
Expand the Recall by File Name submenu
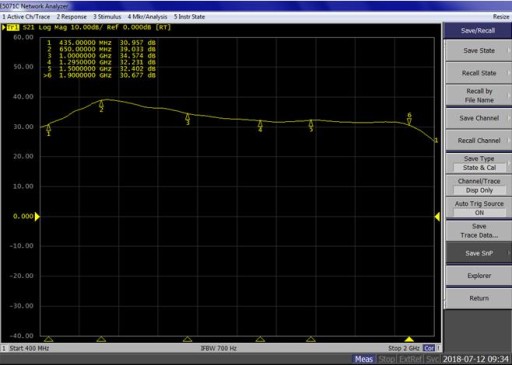click(479, 96)
